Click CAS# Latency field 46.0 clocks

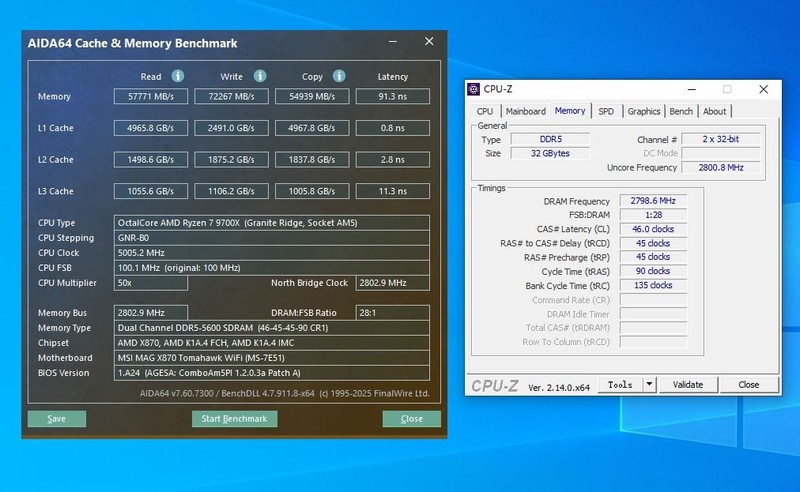pos(653,229)
